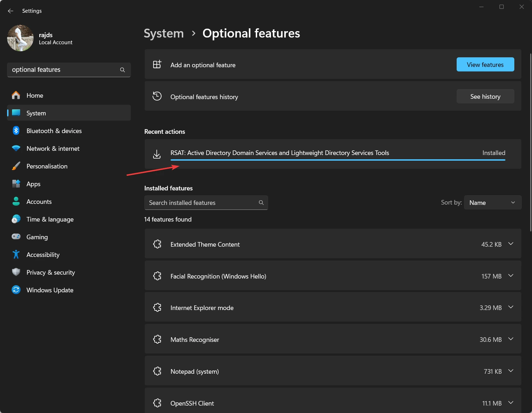Click the System monitor icon

tap(16, 113)
